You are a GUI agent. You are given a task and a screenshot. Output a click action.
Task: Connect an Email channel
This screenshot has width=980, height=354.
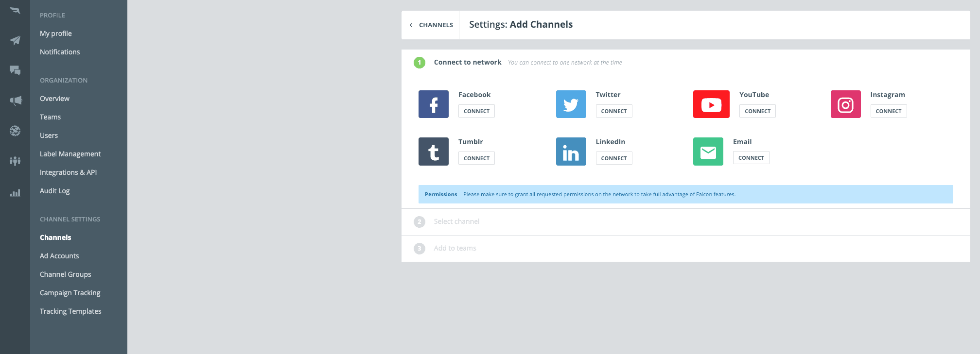pos(751,158)
